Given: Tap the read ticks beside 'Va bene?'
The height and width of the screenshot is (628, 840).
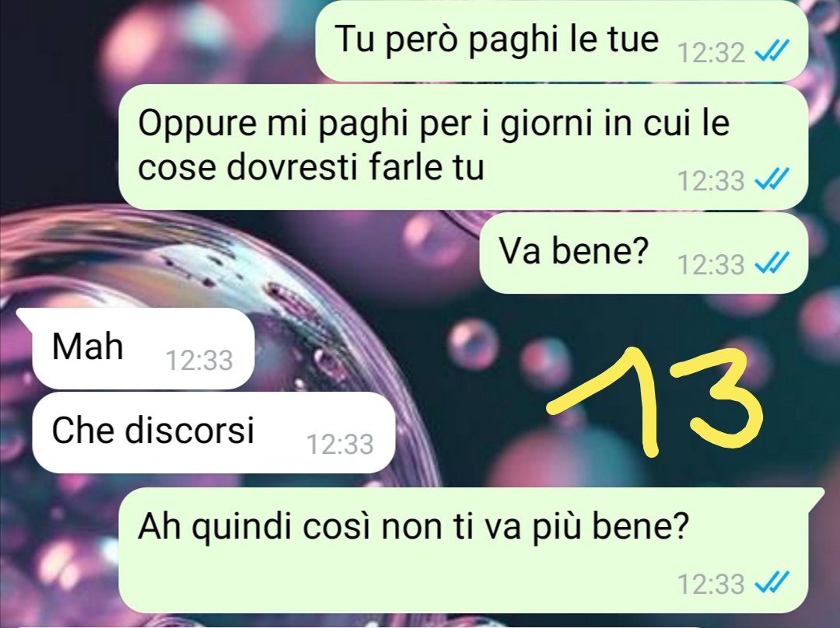Looking at the screenshot, I should [x=772, y=263].
